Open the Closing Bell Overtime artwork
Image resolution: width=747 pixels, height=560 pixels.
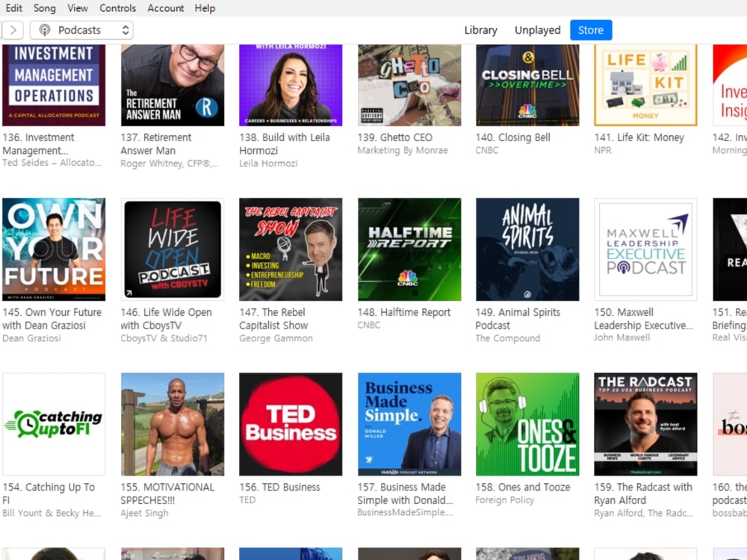coord(527,85)
